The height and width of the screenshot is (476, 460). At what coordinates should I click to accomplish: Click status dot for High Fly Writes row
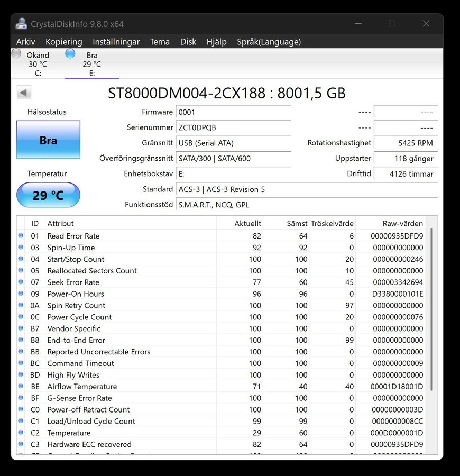[x=21, y=374]
